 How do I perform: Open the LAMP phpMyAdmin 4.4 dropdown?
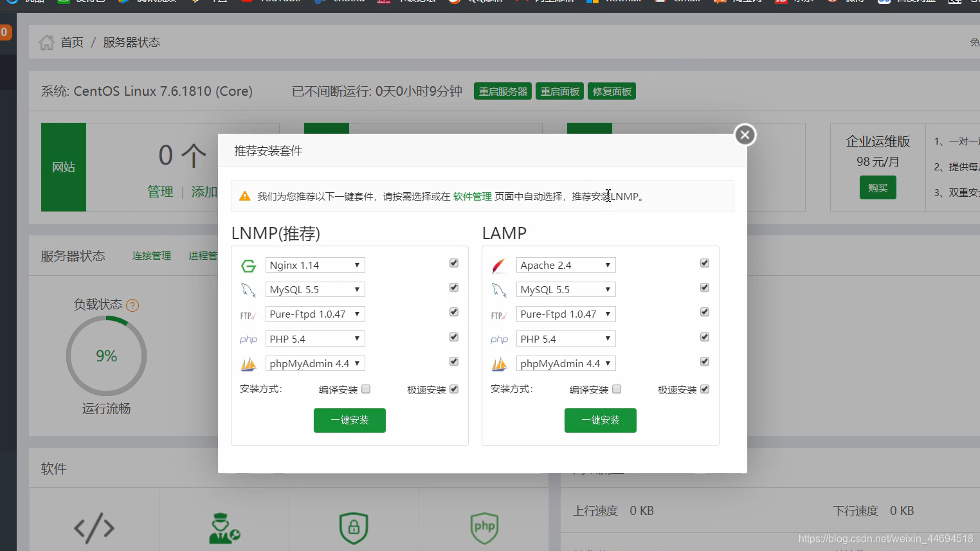(566, 363)
